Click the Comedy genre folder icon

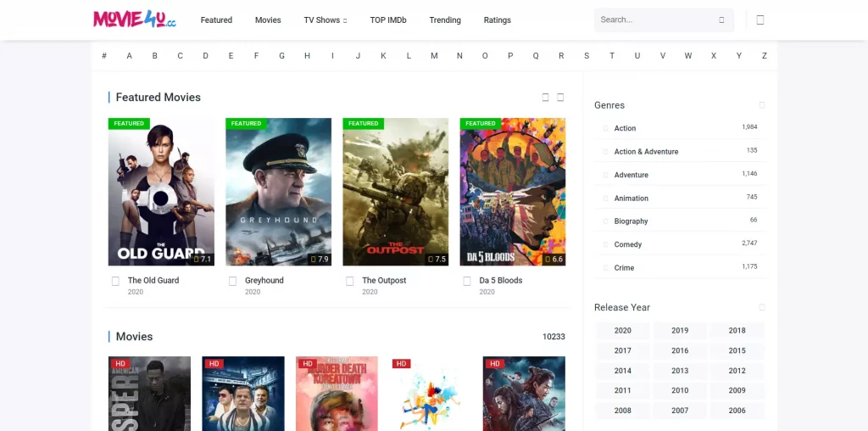605,245
